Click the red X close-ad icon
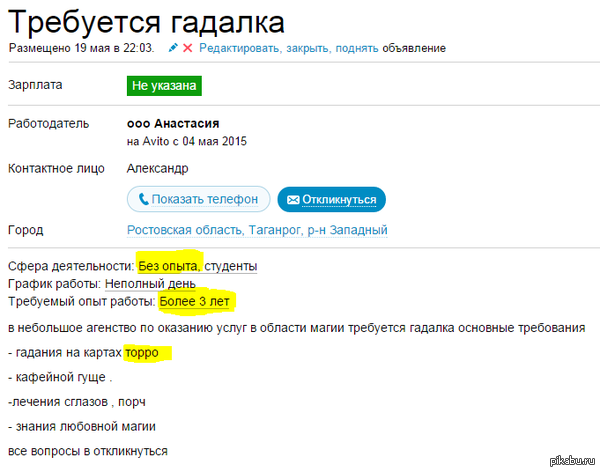 [188, 48]
